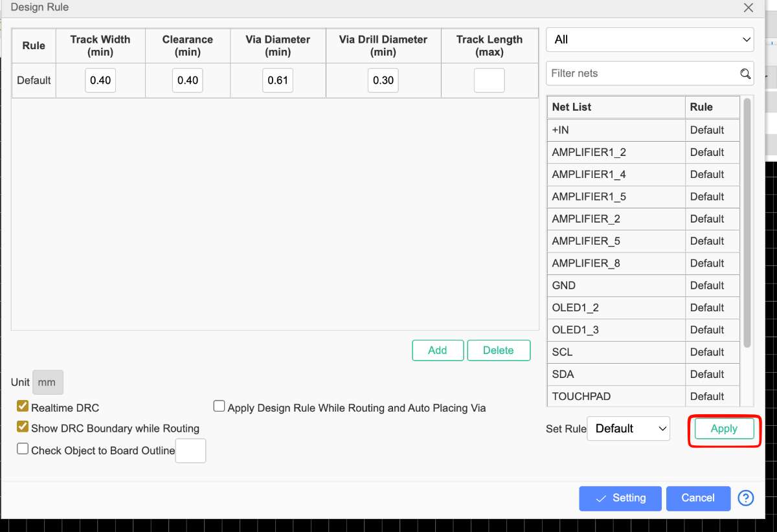Select the OLED1_3 net
Screen dimensions: 777x532
(x=616, y=330)
